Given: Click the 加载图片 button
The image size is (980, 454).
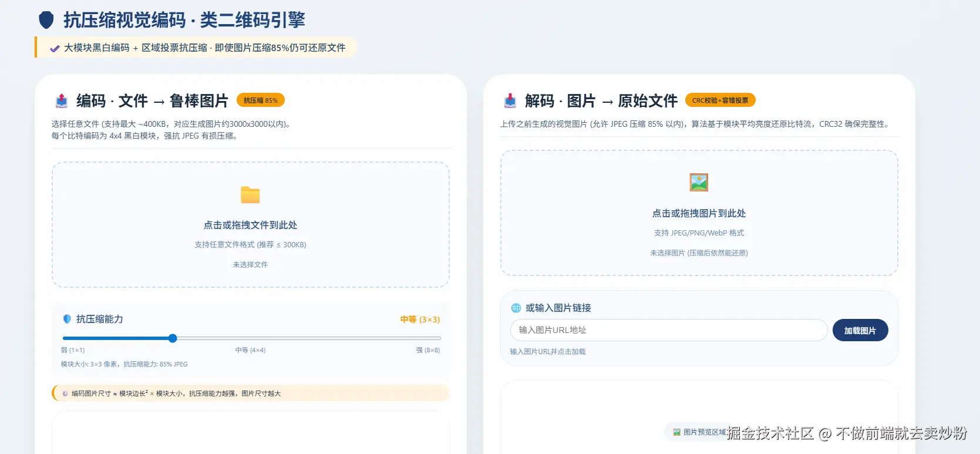Looking at the screenshot, I should point(860,330).
